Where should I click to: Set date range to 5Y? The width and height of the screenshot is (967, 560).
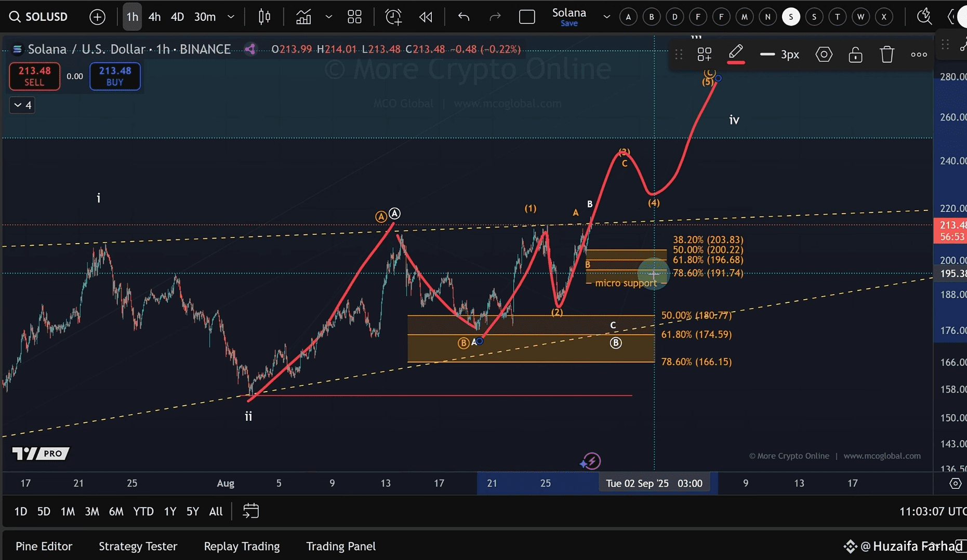click(192, 511)
